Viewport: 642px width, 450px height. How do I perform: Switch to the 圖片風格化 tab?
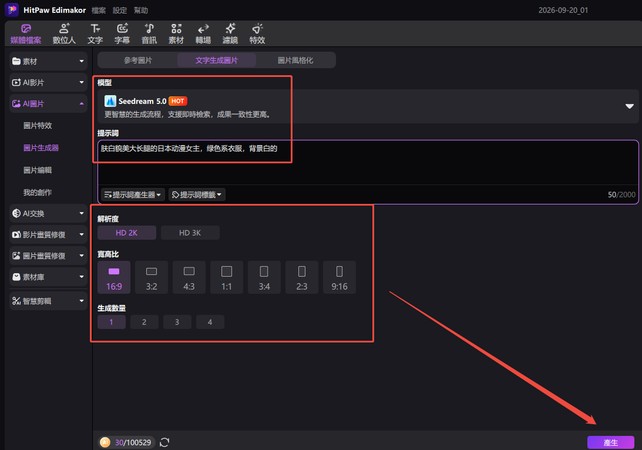(295, 60)
